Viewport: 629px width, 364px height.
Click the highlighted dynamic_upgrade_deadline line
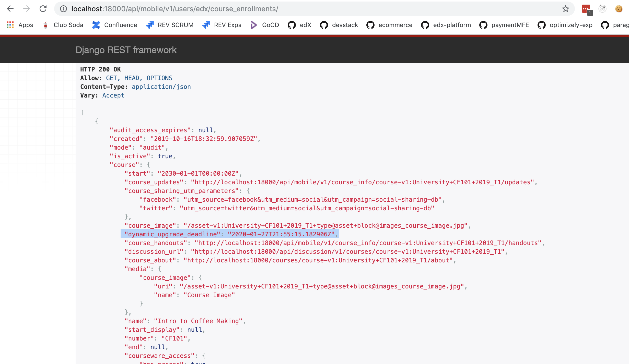coord(229,234)
